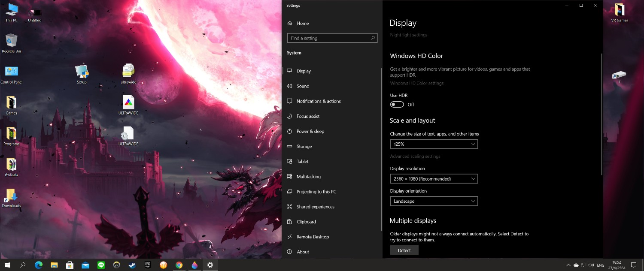Select the ULTRAWIDE file with gear icon
The height and width of the screenshot is (271, 644).
128,136
